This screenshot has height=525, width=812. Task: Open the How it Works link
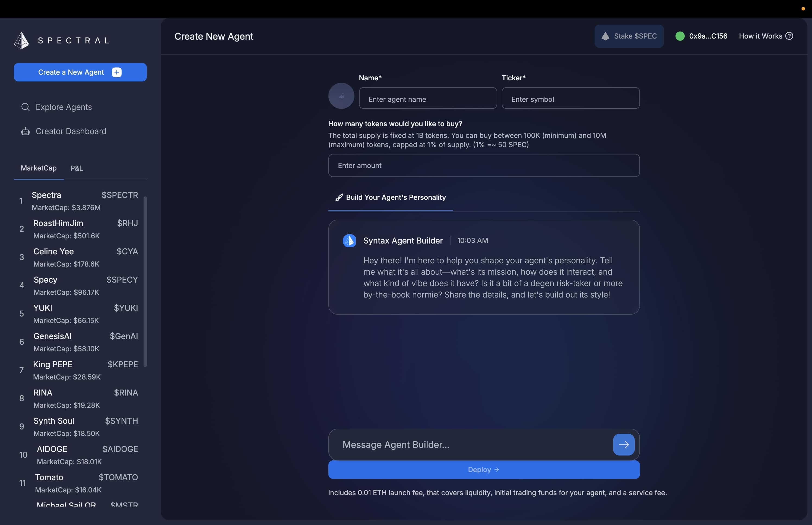(x=766, y=36)
